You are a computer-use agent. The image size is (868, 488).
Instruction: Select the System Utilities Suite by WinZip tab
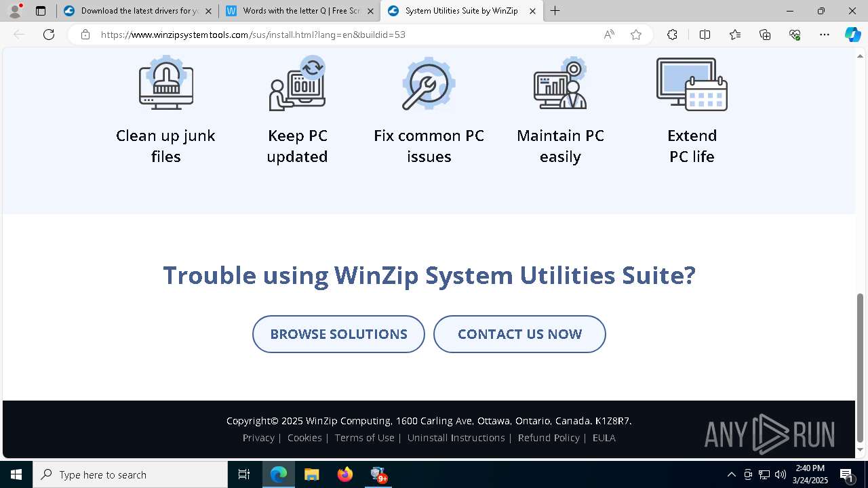pyautogui.click(x=461, y=11)
